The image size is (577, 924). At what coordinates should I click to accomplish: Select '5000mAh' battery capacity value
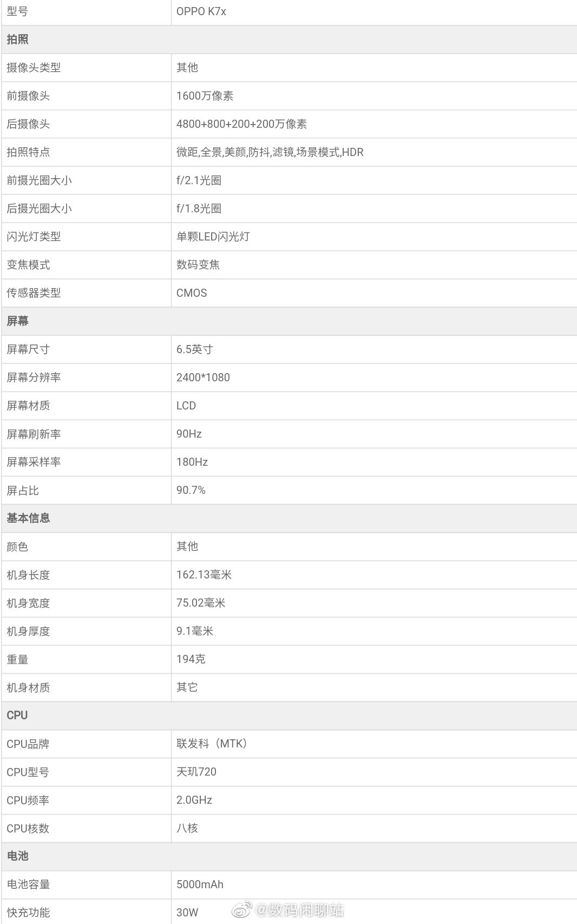point(200,884)
